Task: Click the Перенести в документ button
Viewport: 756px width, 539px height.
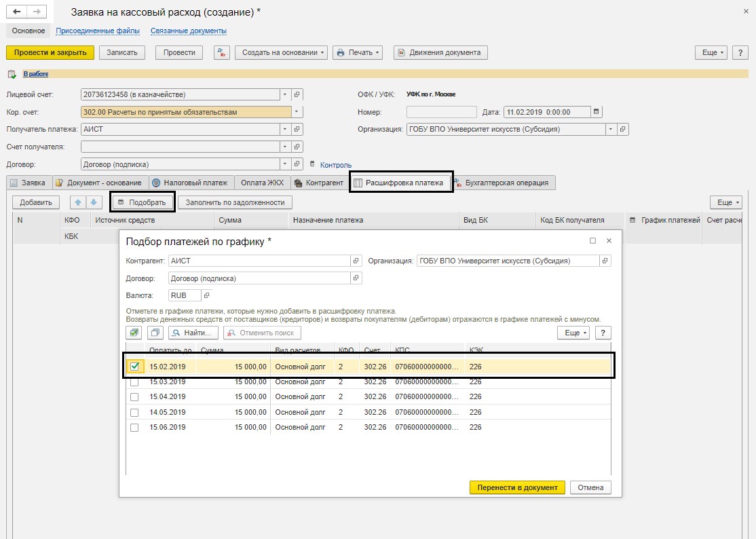Action: coord(517,487)
